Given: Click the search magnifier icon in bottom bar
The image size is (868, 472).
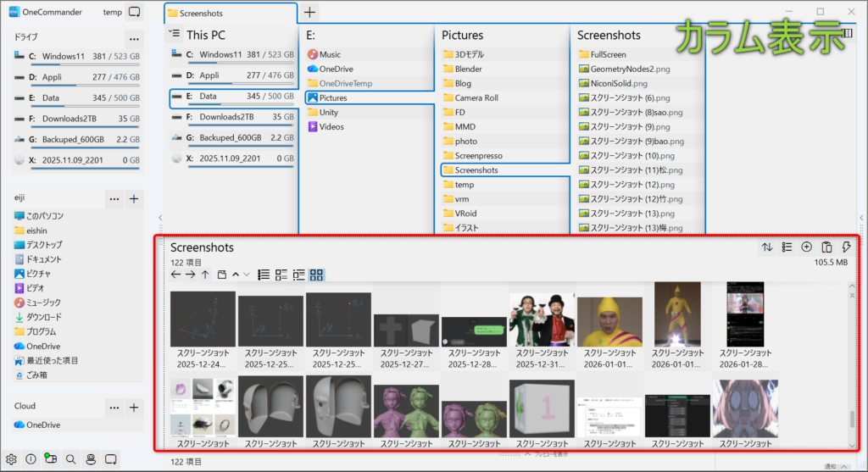Looking at the screenshot, I should [70, 459].
